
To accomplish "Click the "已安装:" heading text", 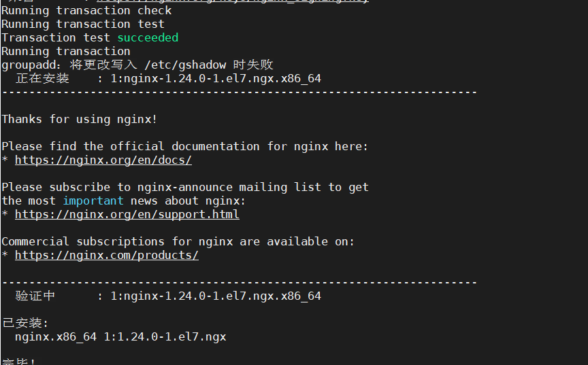I will tap(25, 324).
